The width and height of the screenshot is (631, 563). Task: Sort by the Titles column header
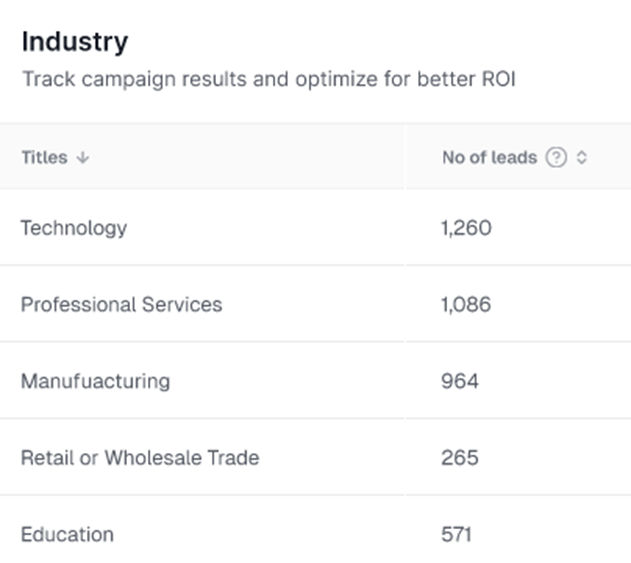click(44, 158)
